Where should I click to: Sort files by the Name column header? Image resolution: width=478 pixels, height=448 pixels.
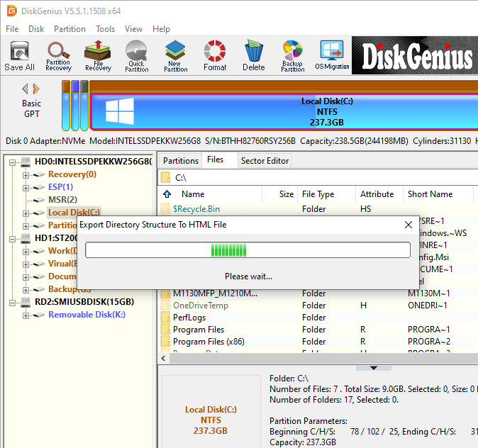click(193, 194)
